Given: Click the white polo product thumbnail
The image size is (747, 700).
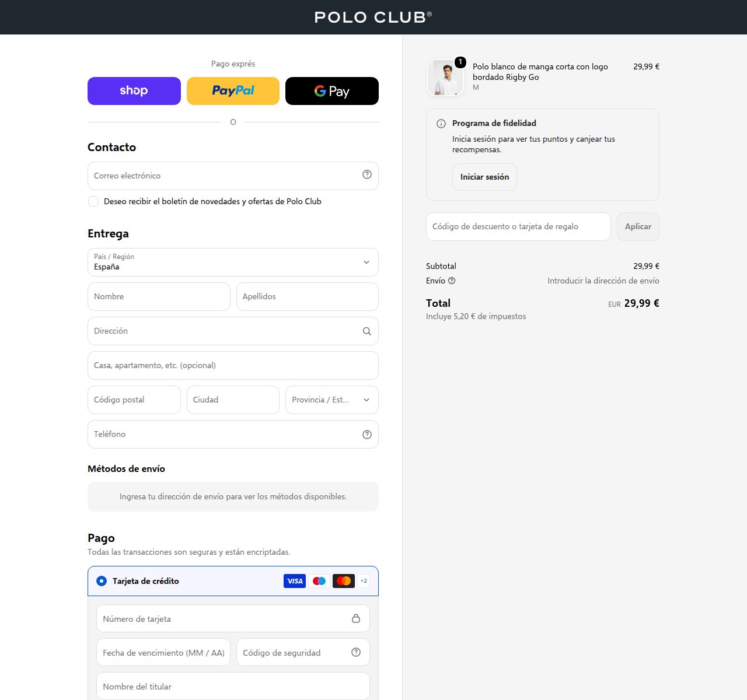Looking at the screenshot, I should (x=445, y=78).
